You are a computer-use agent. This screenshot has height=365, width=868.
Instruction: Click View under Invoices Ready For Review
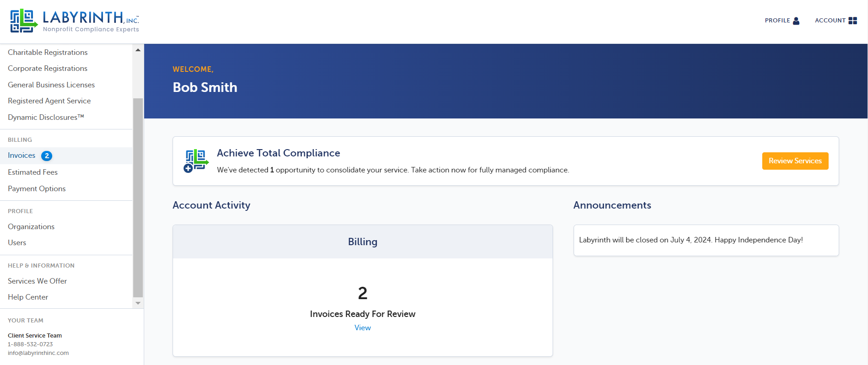[x=363, y=327]
